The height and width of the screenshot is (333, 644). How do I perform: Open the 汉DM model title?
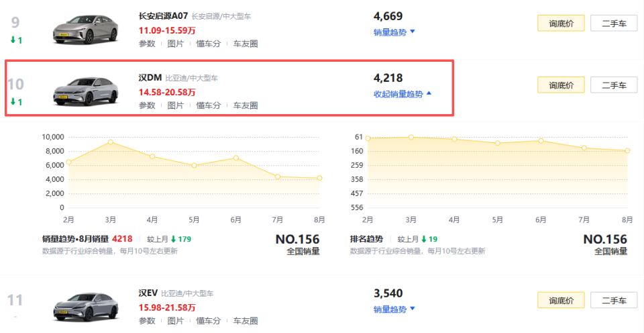[x=150, y=78]
